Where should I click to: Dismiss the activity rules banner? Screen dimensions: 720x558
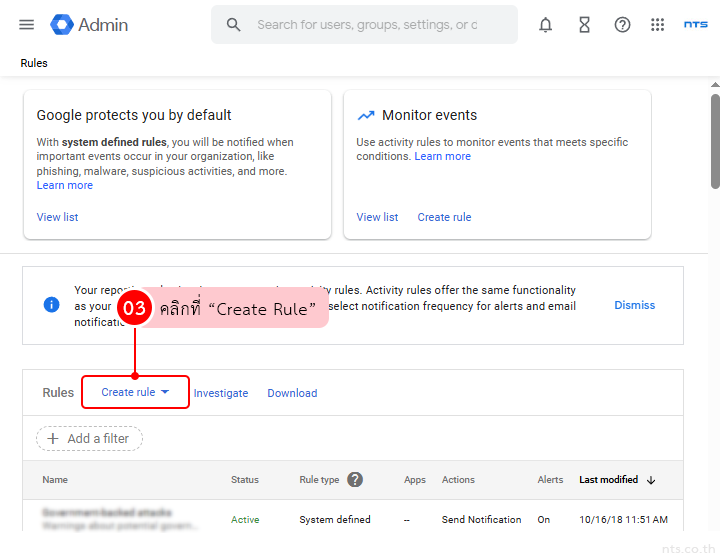click(x=634, y=305)
